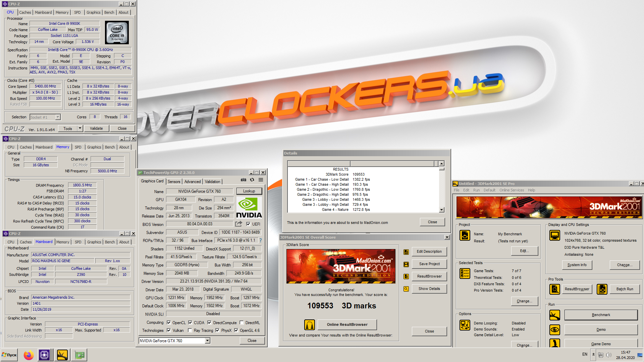Open the Validation tab in GPU-Z

213,182
